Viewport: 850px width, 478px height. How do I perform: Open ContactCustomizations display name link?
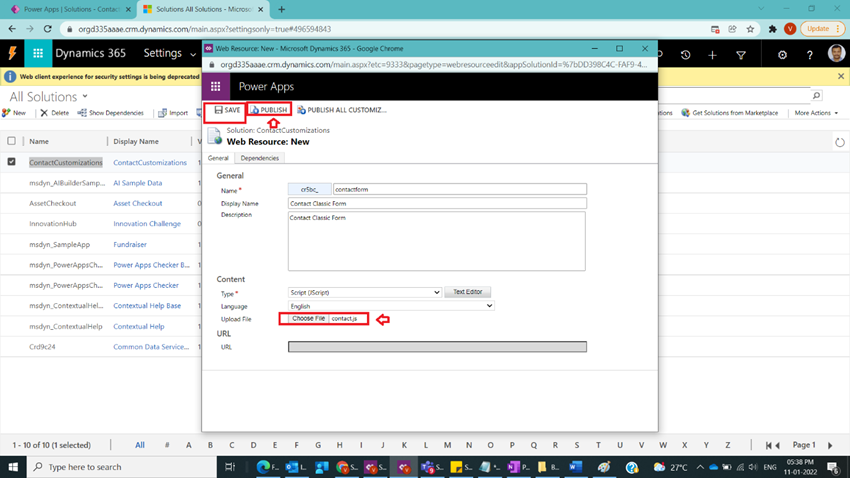click(x=150, y=163)
